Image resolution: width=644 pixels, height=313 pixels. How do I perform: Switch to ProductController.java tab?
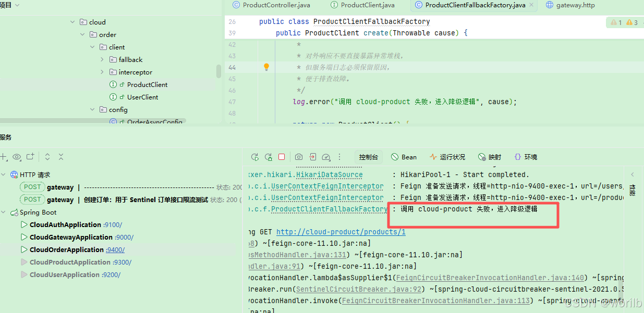pyautogui.click(x=271, y=5)
